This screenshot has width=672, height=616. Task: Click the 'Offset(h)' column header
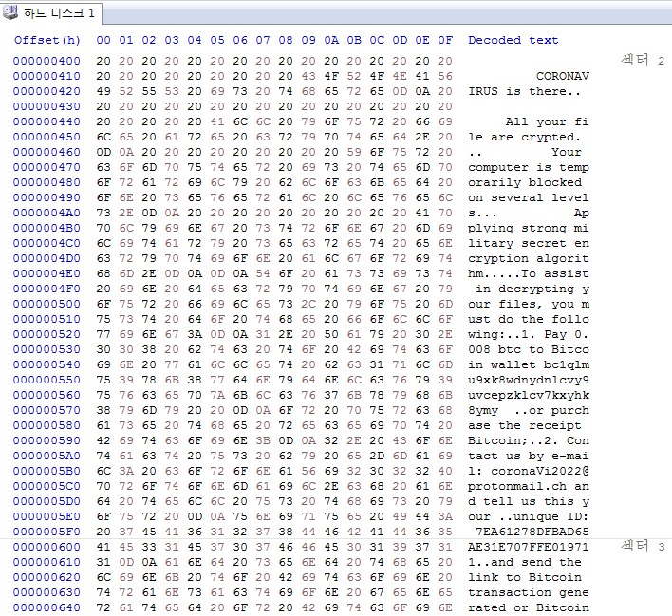[47, 40]
